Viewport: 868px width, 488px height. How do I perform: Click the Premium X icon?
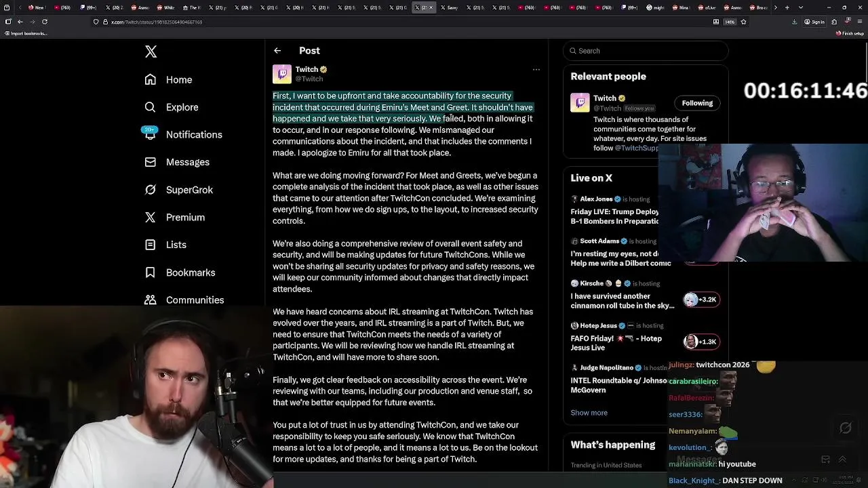pyautogui.click(x=151, y=217)
